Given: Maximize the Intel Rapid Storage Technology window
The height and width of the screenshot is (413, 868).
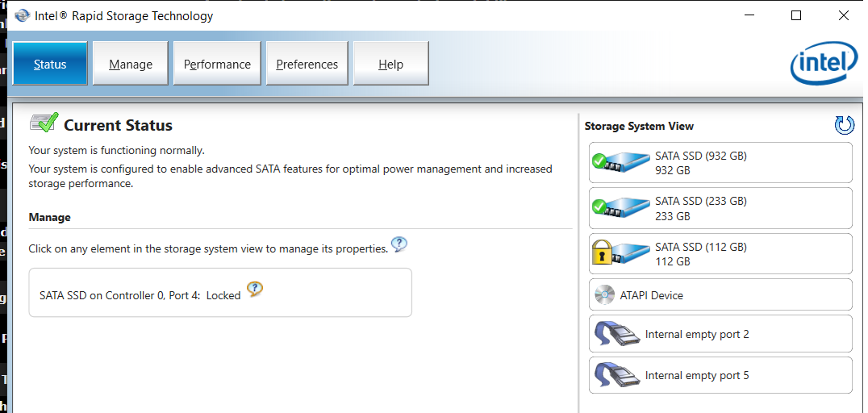Looking at the screenshot, I should tap(796, 15).
